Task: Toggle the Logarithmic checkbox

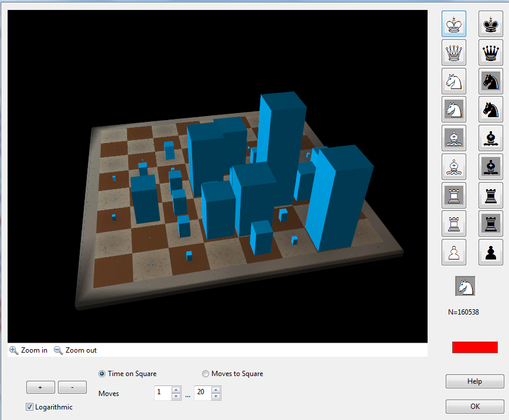Action: (x=30, y=407)
